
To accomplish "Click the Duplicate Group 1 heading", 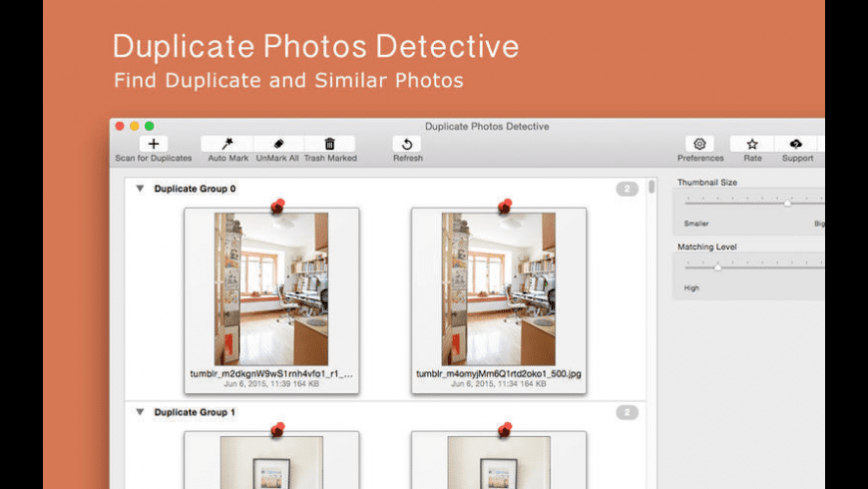I will point(195,412).
